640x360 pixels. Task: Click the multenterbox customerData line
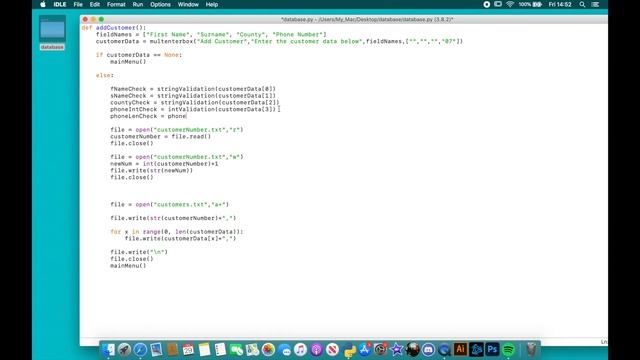click(x=279, y=41)
